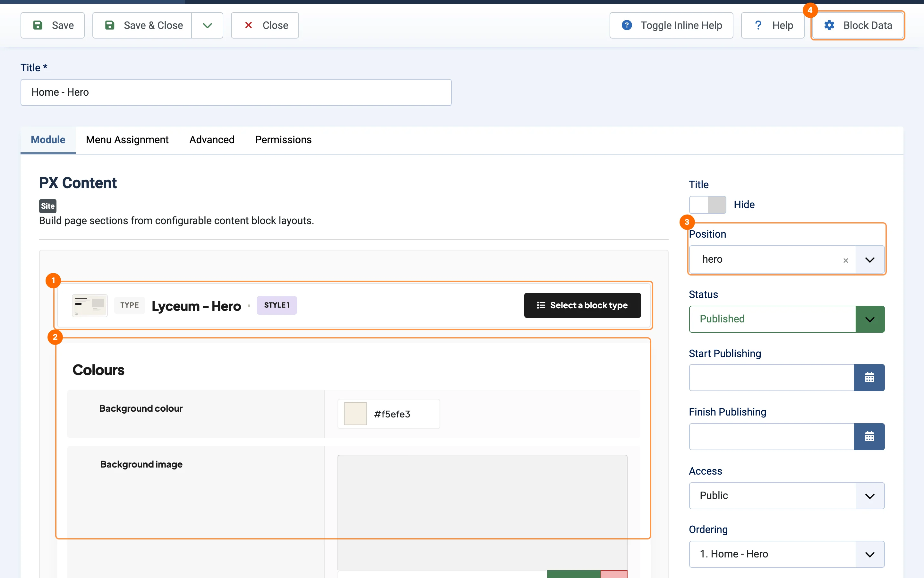Image resolution: width=924 pixels, height=578 pixels.
Task: Click the Site badge
Action: coord(48,206)
